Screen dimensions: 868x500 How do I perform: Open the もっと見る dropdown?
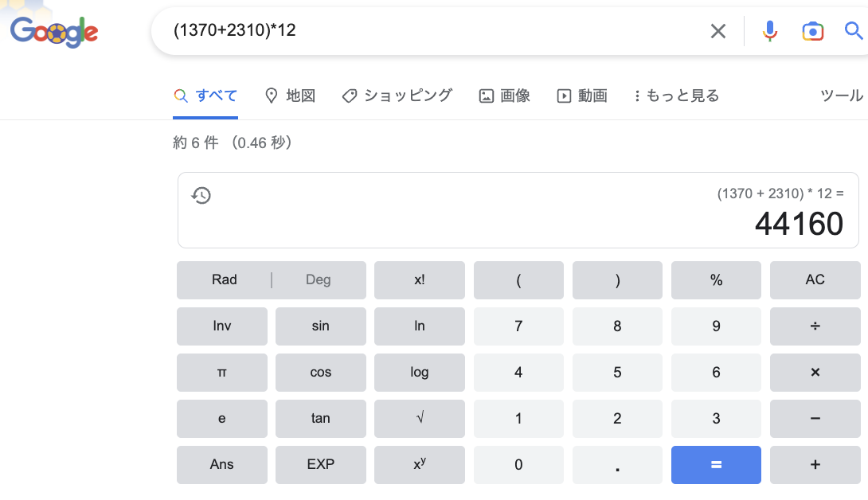676,95
